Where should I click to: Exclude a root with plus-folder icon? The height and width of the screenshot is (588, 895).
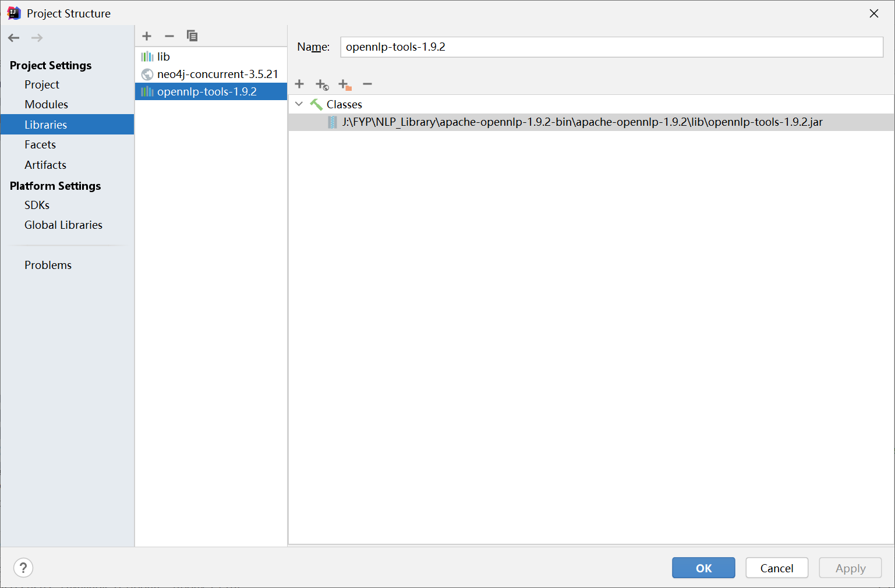click(x=345, y=85)
